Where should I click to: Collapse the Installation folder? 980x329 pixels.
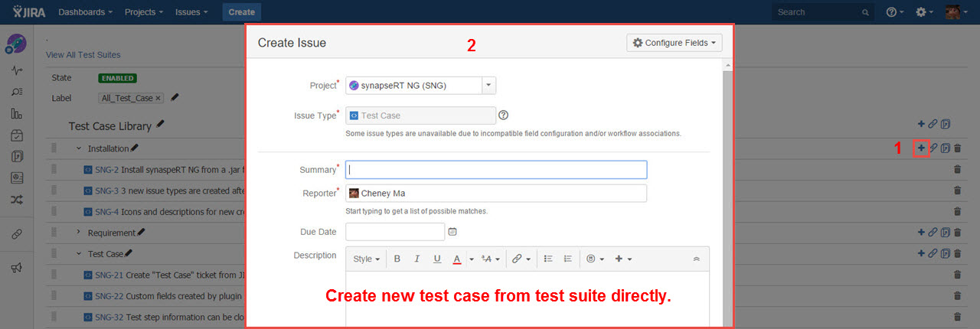tap(78, 148)
